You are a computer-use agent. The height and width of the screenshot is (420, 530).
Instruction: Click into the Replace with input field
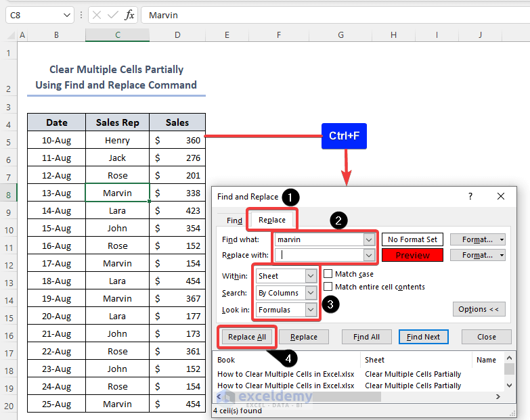(319, 255)
